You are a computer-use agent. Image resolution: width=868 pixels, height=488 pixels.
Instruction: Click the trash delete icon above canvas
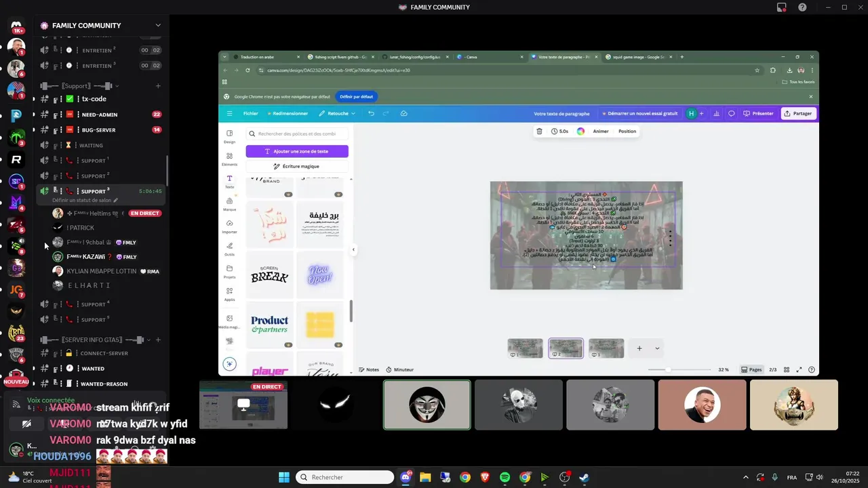(539, 131)
